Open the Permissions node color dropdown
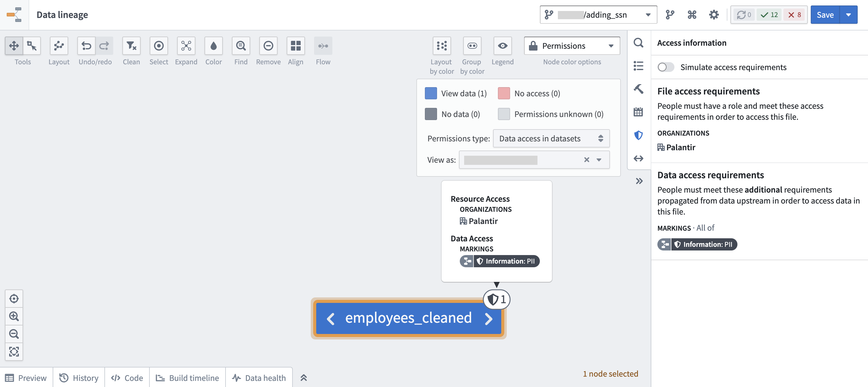 [x=572, y=45]
